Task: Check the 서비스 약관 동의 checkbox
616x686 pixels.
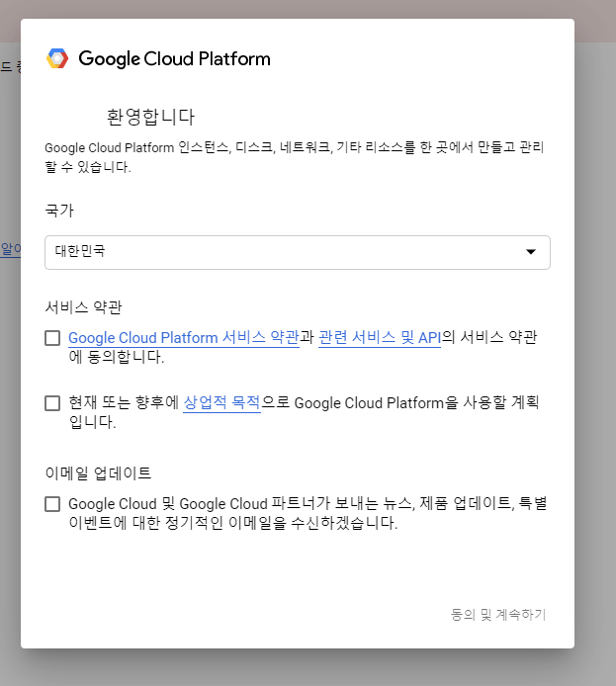Action: point(52,338)
